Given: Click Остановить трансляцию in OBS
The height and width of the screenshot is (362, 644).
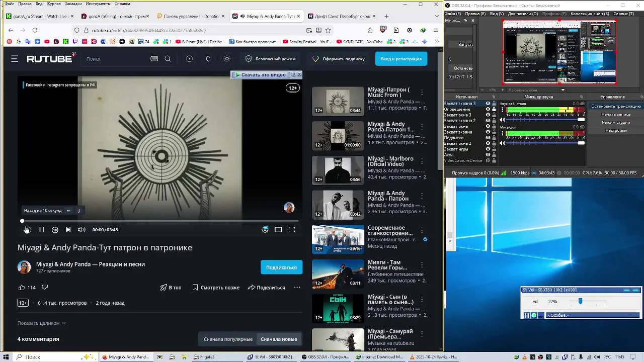Looking at the screenshot, I should click(616, 106).
